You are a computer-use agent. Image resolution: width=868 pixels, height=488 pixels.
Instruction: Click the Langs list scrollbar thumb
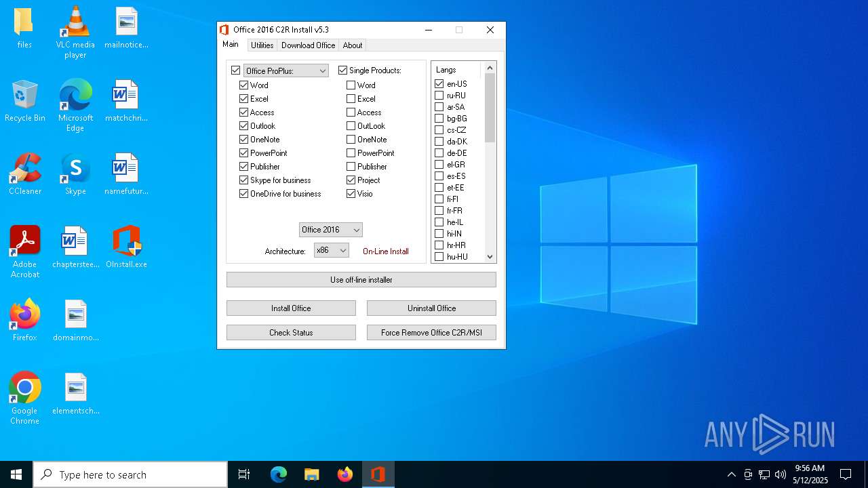(490, 108)
